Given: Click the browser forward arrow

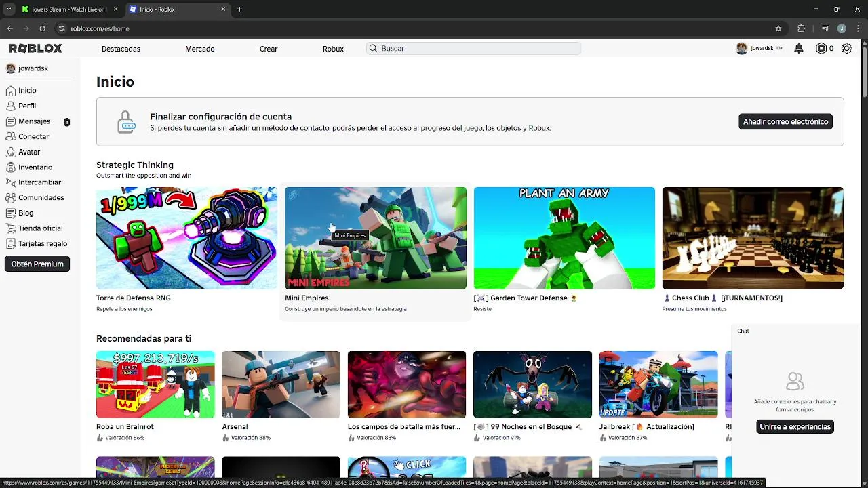Looking at the screenshot, I should tap(26, 28).
